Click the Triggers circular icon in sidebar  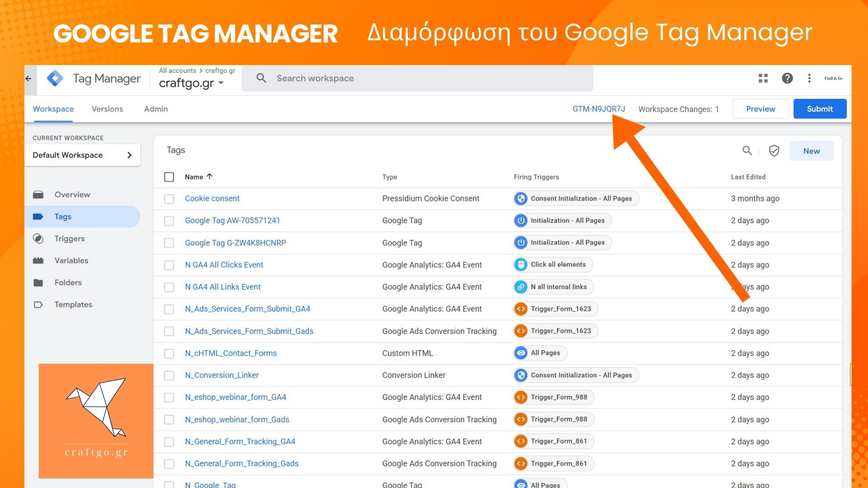point(38,239)
